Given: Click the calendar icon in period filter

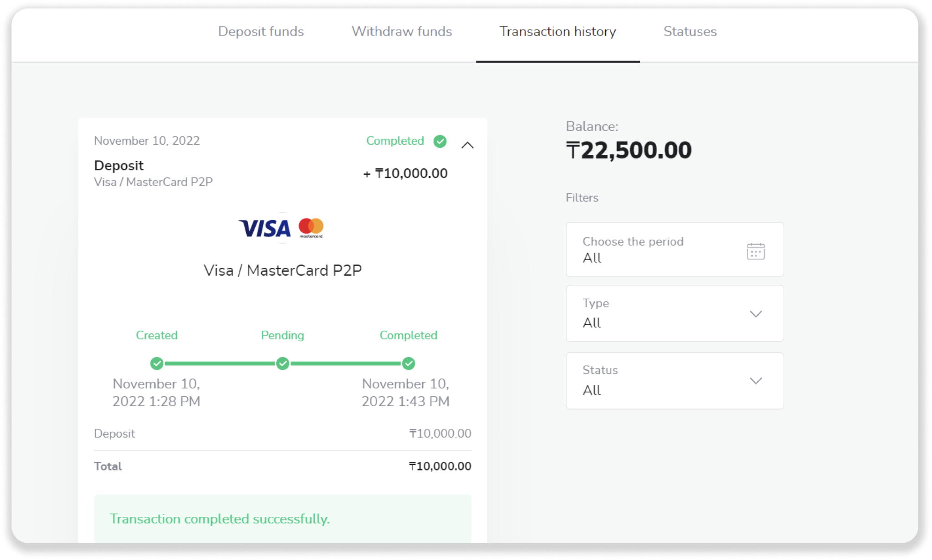Looking at the screenshot, I should (755, 251).
